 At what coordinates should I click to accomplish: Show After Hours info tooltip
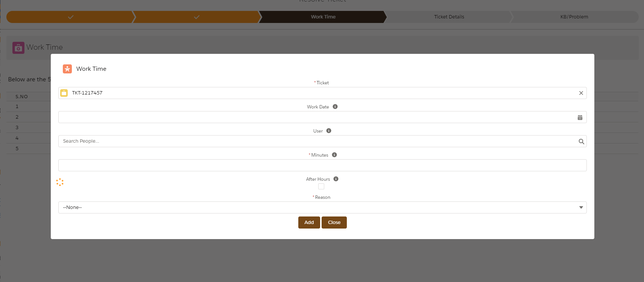click(336, 179)
